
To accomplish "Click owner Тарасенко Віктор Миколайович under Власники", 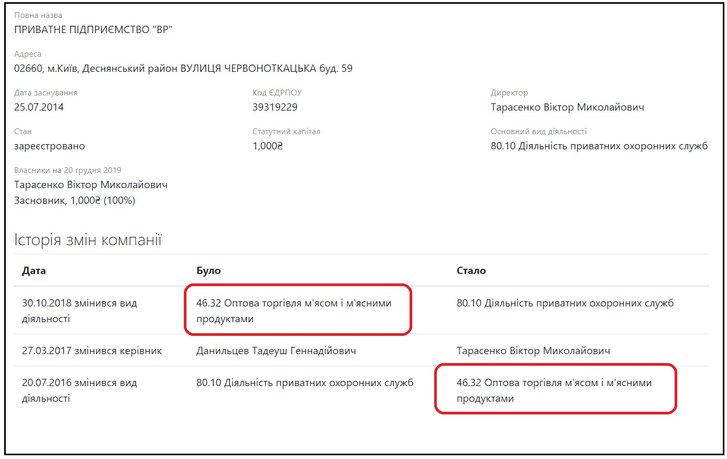I will [x=91, y=185].
